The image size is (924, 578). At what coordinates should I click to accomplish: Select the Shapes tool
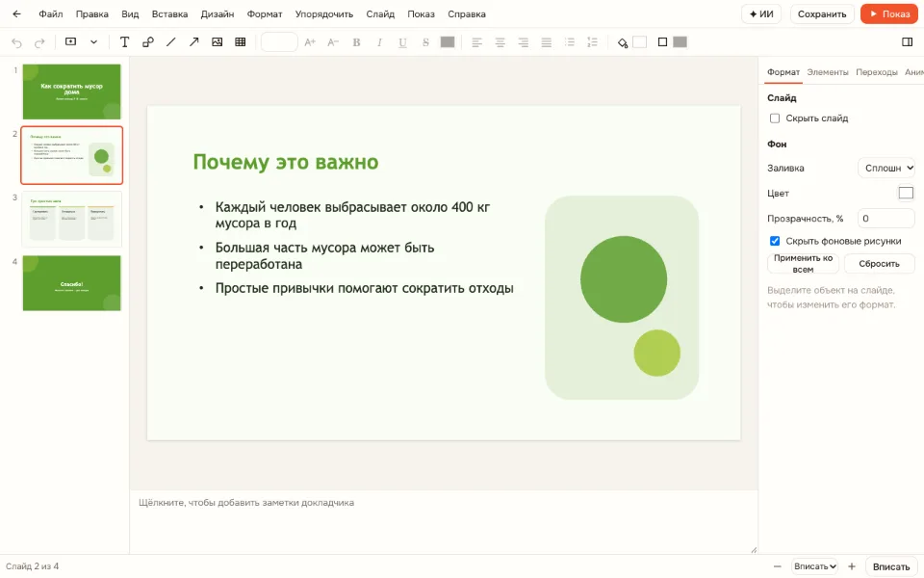(x=148, y=41)
